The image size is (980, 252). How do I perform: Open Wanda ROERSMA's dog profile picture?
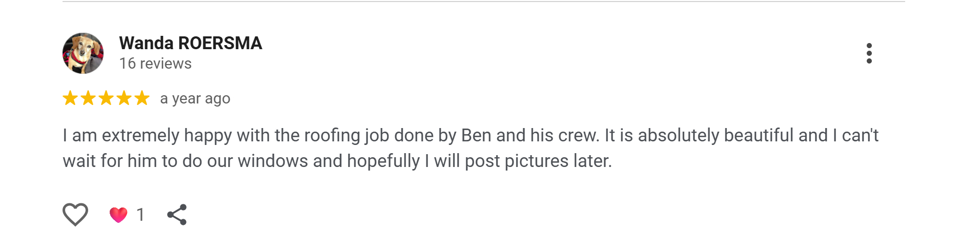click(83, 53)
